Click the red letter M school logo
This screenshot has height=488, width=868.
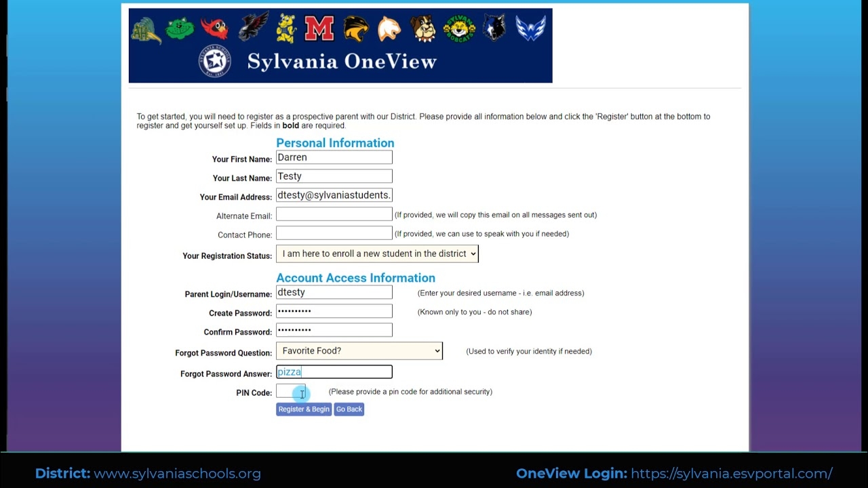[x=319, y=28]
